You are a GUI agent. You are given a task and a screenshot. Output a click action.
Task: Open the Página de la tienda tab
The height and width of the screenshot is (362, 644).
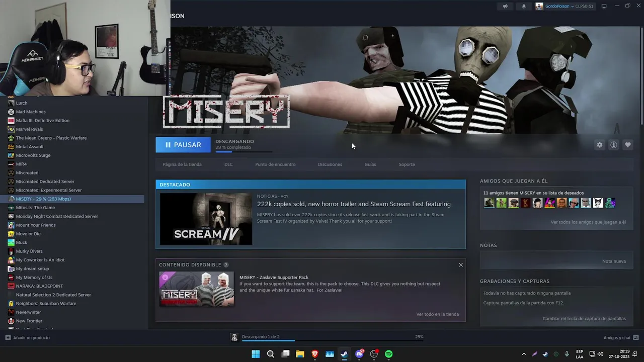coord(182,164)
